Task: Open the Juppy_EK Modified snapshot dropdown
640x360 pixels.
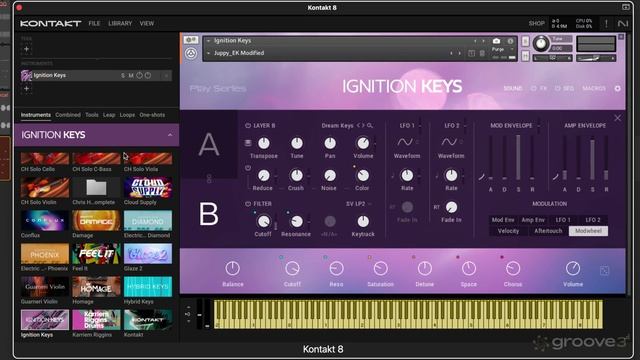Action: coord(209,53)
